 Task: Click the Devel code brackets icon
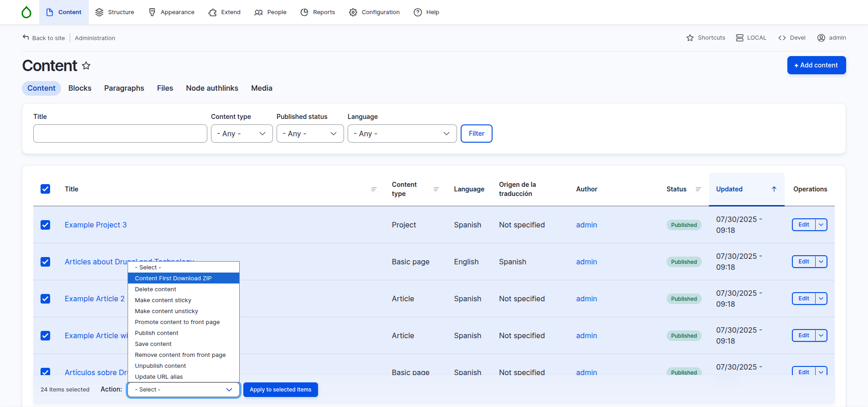coord(782,38)
